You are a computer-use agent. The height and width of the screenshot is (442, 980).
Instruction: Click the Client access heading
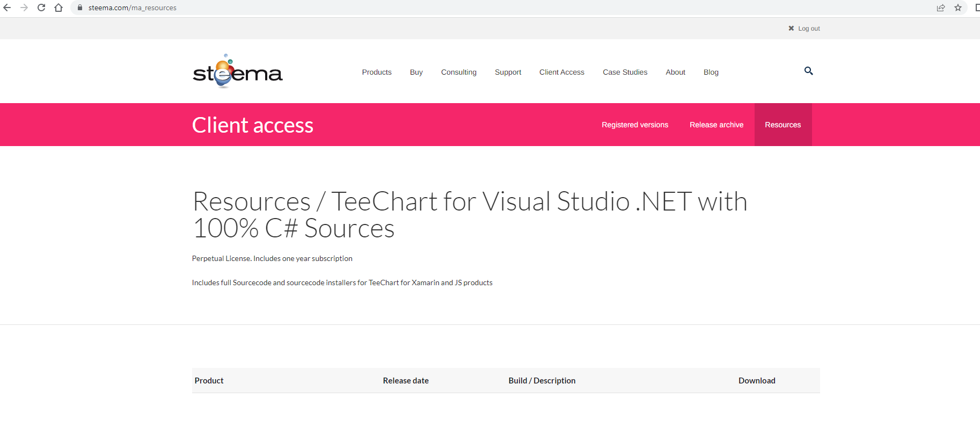coord(253,125)
